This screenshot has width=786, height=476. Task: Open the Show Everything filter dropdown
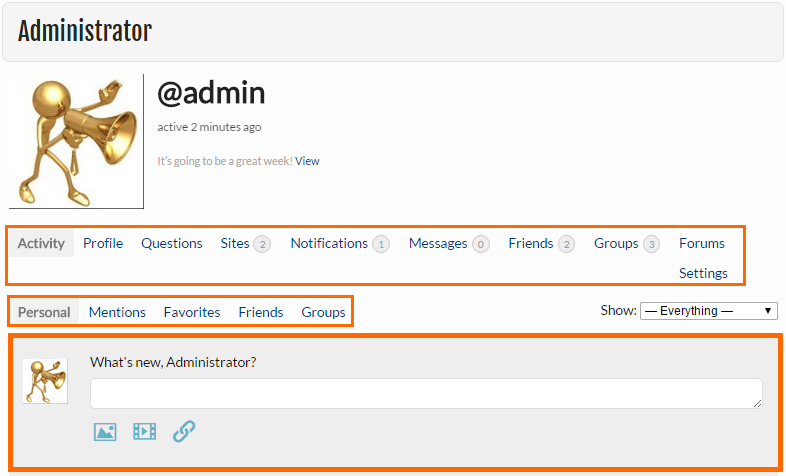tap(708, 311)
